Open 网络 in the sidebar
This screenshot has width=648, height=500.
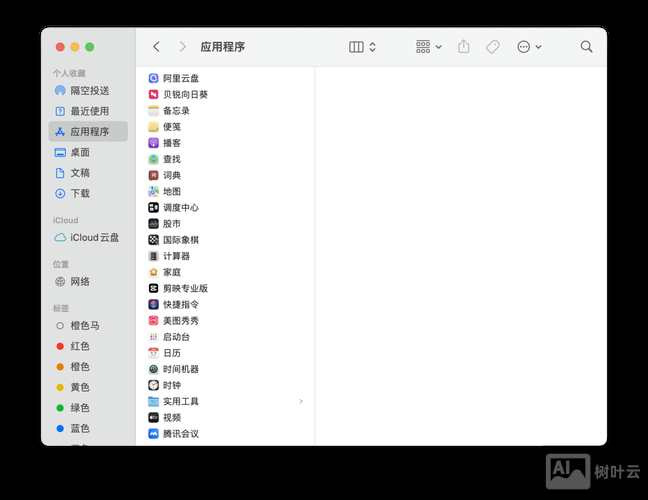tap(88, 282)
